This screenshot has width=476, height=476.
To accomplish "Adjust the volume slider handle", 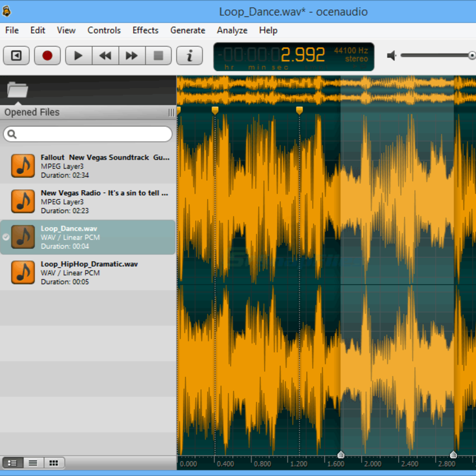I will (x=472, y=55).
